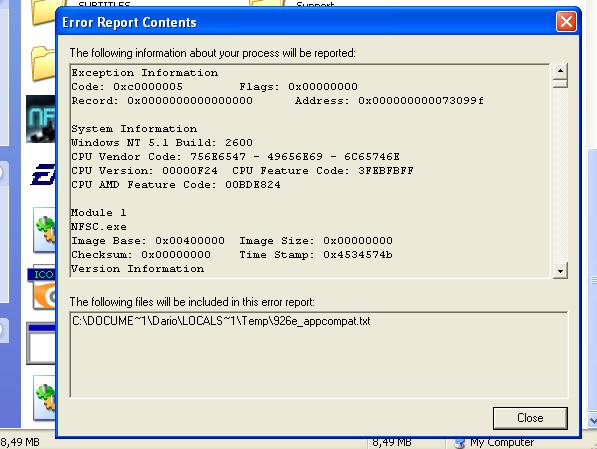Select the blank window application icon

pyautogui.click(x=41, y=344)
